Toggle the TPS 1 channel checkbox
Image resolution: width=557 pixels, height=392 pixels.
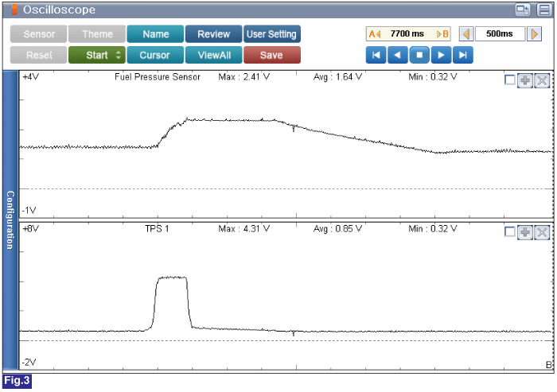[510, 232]
